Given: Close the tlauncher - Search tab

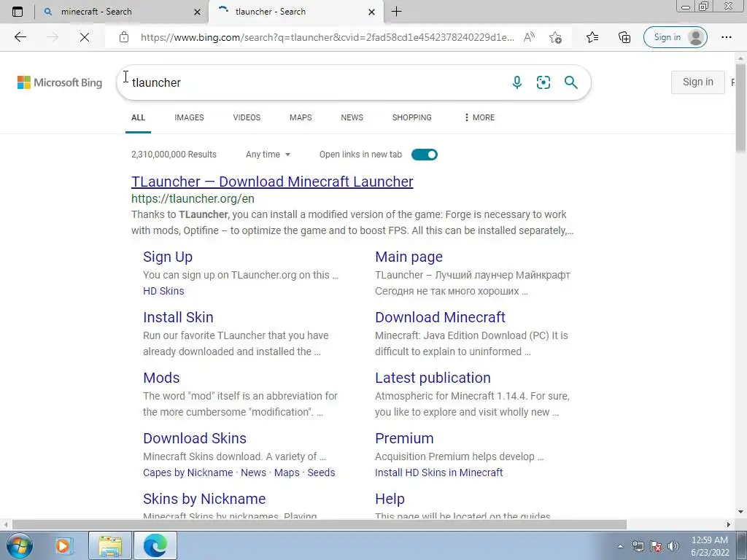Looking at the screenshot, I should coord(371,12).
